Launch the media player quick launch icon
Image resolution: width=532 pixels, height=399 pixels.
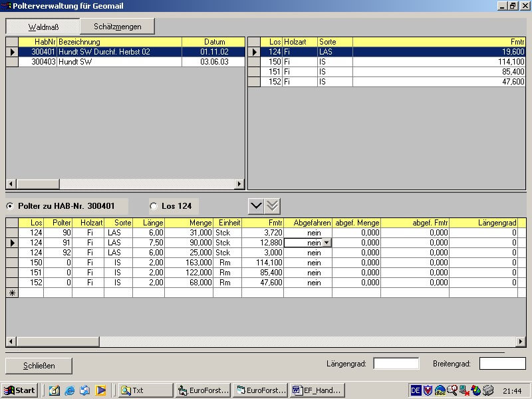pyautogui.click(x=100, y=390)
